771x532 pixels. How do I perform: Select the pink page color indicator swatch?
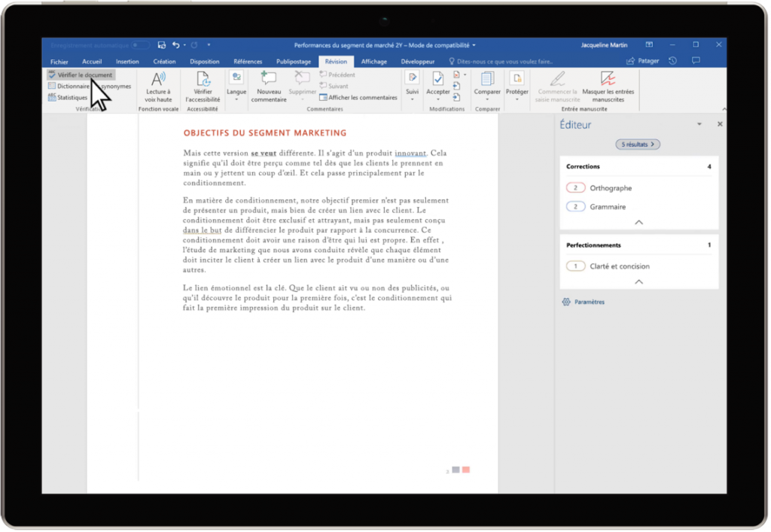(x=465, y=469)
